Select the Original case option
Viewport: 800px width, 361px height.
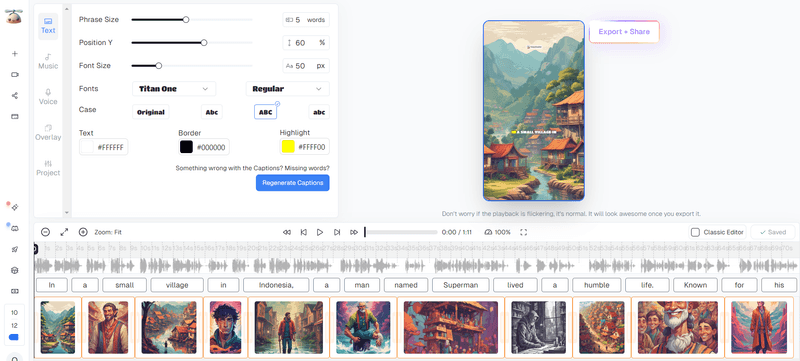pyautogui.click(x=151, y=112)
